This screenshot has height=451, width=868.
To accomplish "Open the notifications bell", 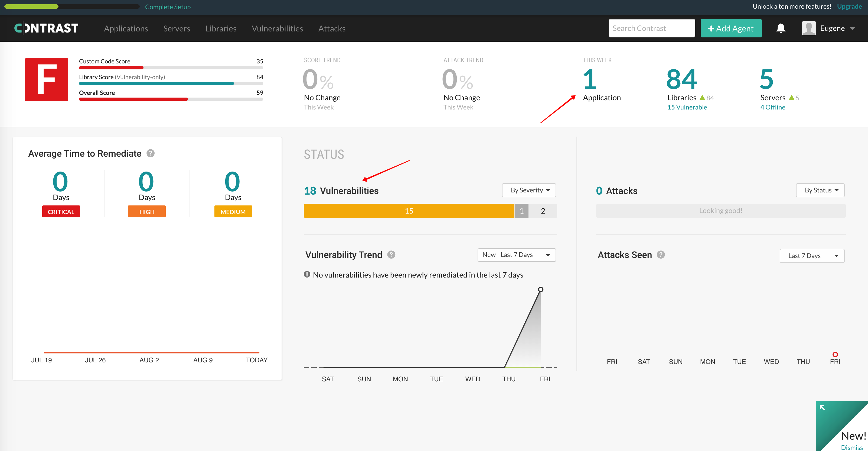I will 781,28.
